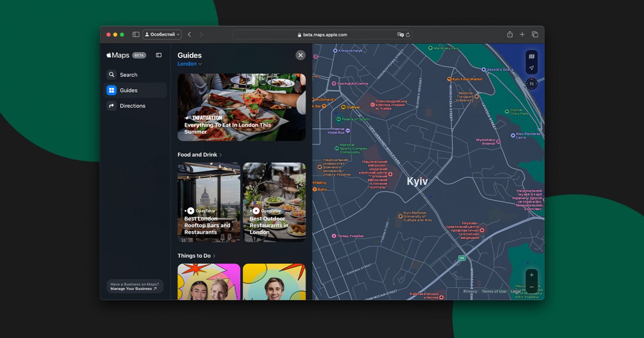
Task: Click the Apple Maps logo
Action: click(x=118, y=55)
